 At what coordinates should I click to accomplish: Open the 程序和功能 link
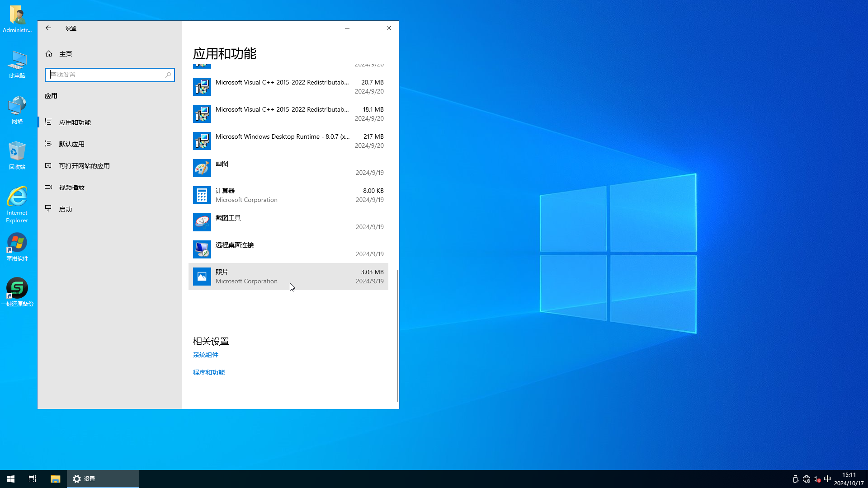click(x=209, y=372)
